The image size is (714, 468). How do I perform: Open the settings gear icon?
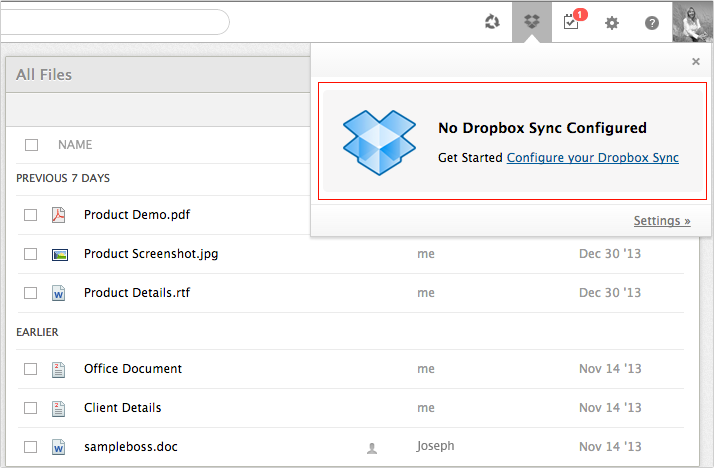[x=612, y=23]
